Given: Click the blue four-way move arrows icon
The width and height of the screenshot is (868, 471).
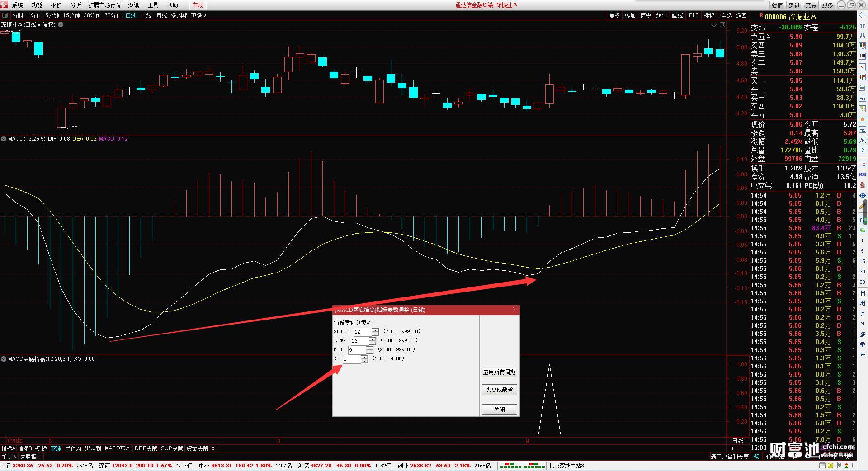Looking at the screenshot, I should click(x=863, y=196).
